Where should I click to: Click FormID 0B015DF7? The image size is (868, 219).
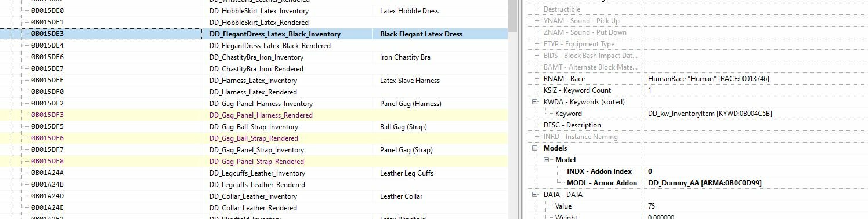click(x=48, y=150)
